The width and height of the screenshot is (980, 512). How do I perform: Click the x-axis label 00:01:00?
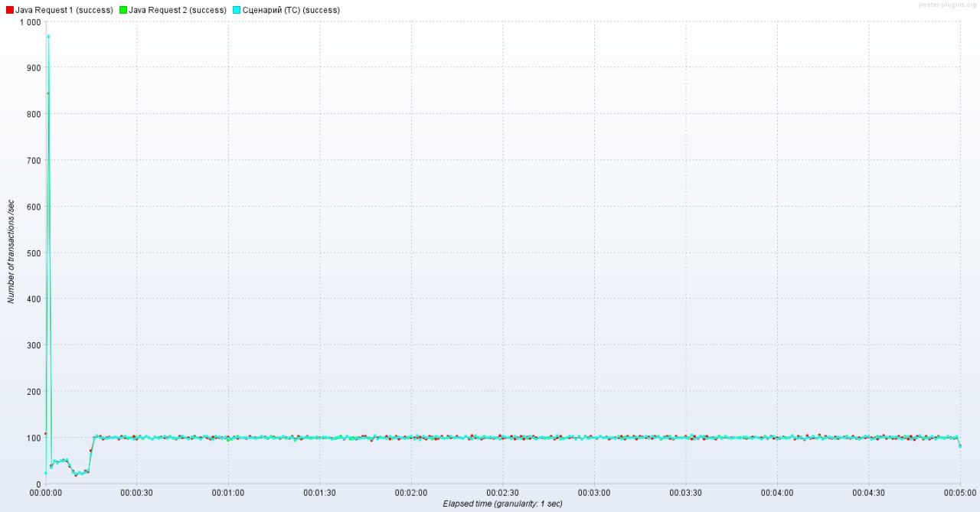(x=228, y=493)
